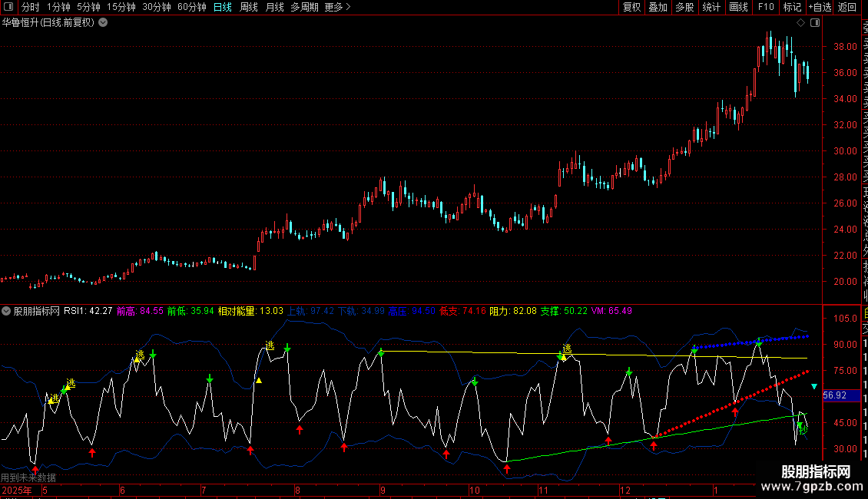
Task: Toggle the left side panel icon
Action: pos(9,8)
